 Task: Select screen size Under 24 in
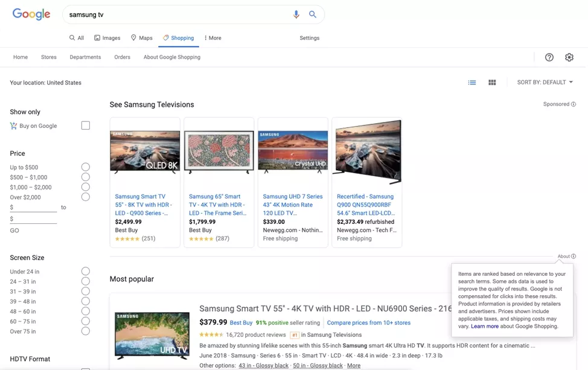(86, 272)
